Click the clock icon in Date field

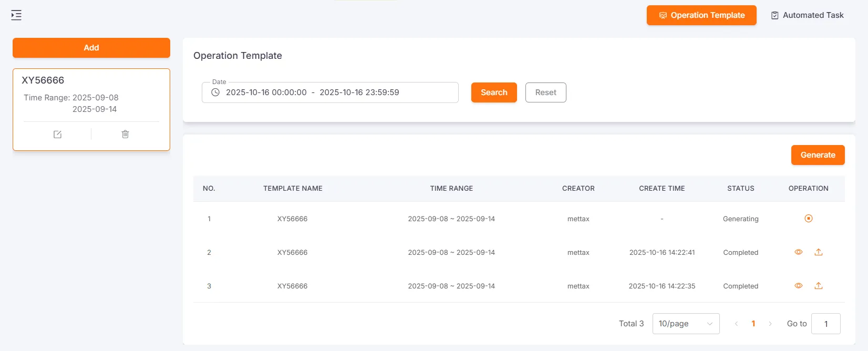pos(215,92)
